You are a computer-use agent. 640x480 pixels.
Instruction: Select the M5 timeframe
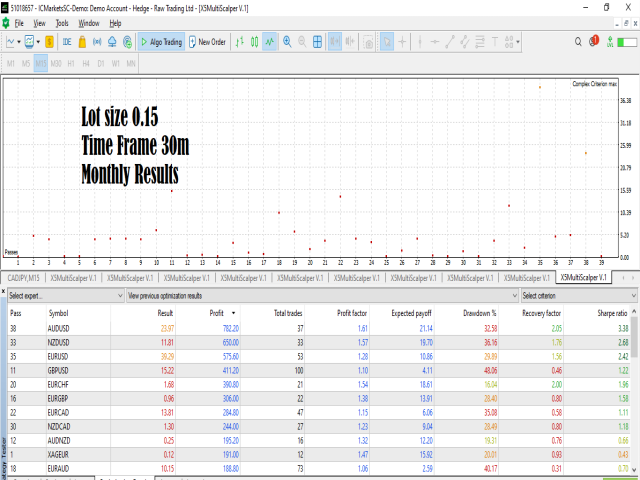26,63
